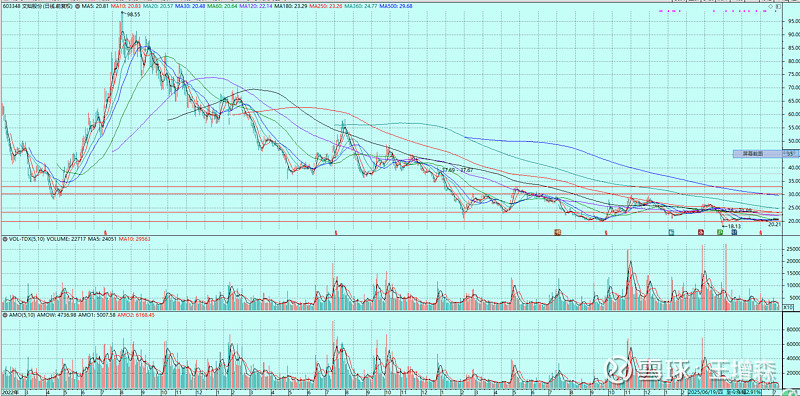The height and width of the screenshot is (396, 800).
Task: Click the MA360: 24.77 label
Action: coord(360,6)
